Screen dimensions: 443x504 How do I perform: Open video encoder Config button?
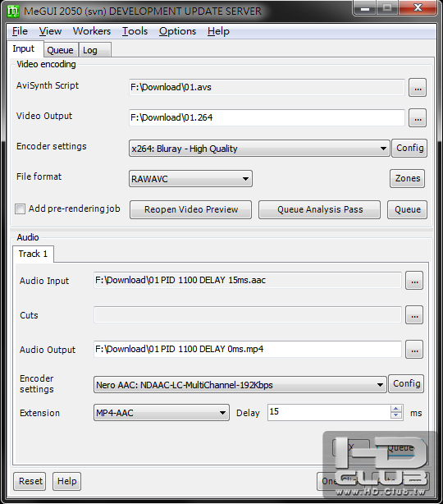[x=409, y=149]
